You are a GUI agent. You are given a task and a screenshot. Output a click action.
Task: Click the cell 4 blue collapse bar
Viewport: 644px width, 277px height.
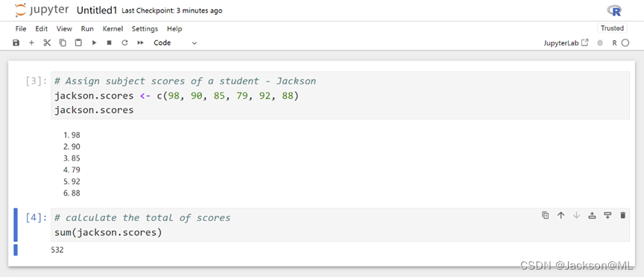click(16, 225)
